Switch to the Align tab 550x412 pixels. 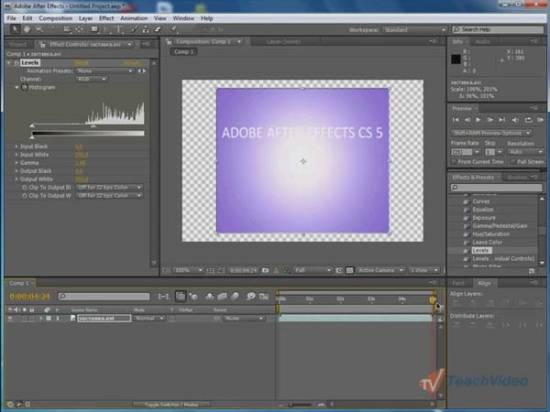[x=484, y=283]
